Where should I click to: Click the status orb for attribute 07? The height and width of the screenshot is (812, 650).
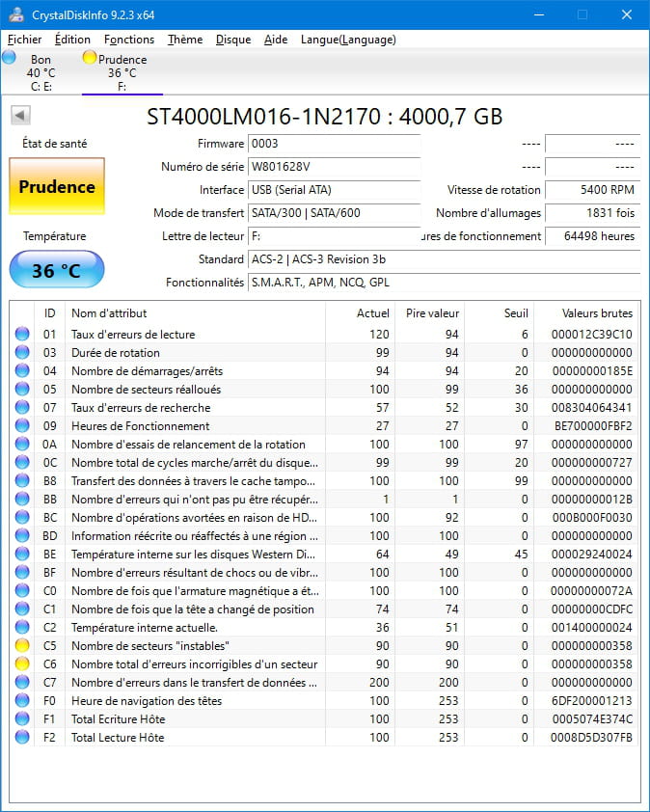[22, 408]
